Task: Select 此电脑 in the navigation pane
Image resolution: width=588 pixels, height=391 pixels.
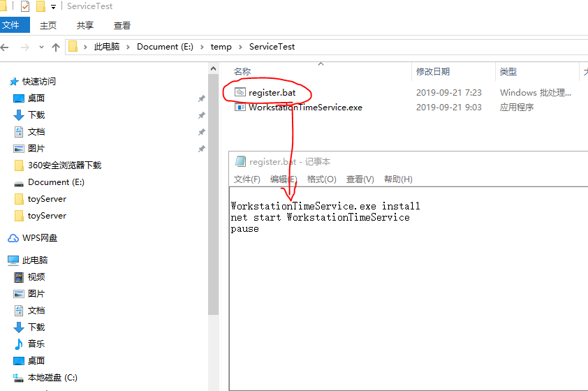Action: (34, 260)
